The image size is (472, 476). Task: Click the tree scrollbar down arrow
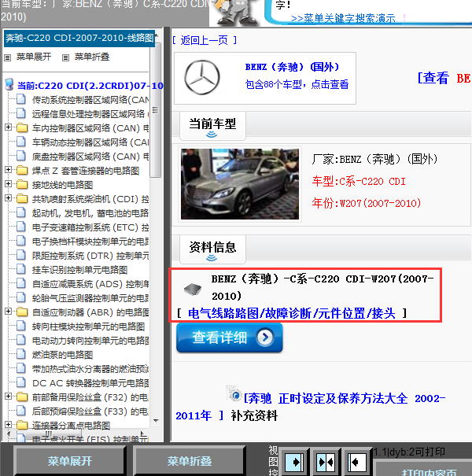(156, 420)
